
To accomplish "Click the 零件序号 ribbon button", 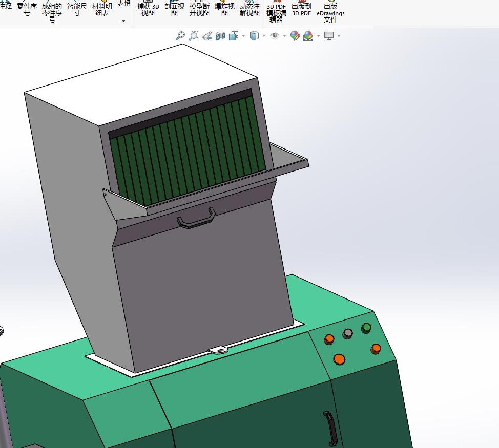I will click(27, 9).
